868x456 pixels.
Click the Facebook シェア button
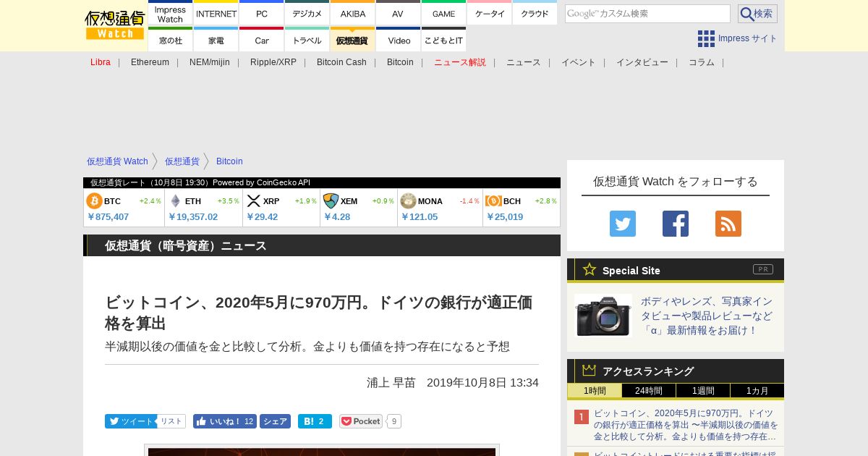coord(275,421)
